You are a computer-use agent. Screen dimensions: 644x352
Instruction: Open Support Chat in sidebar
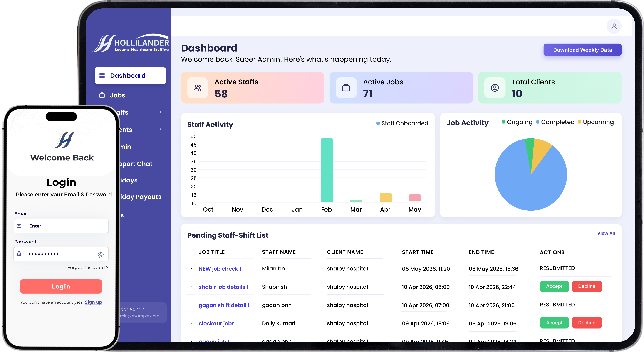click(136, 164)
